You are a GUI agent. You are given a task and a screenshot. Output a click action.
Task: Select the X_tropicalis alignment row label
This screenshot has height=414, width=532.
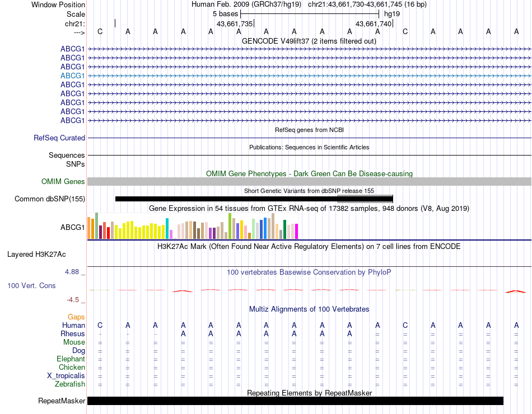[66, 376]
